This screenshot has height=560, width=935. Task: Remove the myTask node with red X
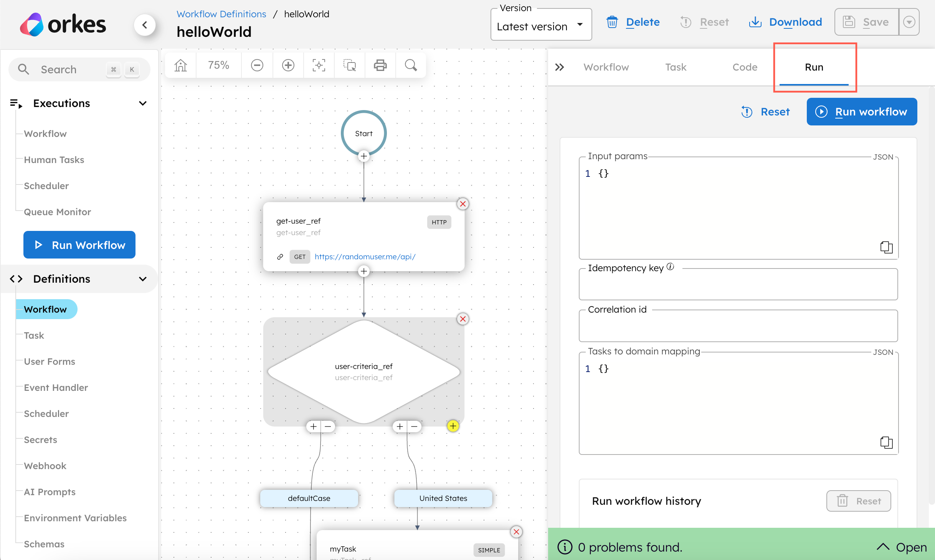[x=516, y=532]
